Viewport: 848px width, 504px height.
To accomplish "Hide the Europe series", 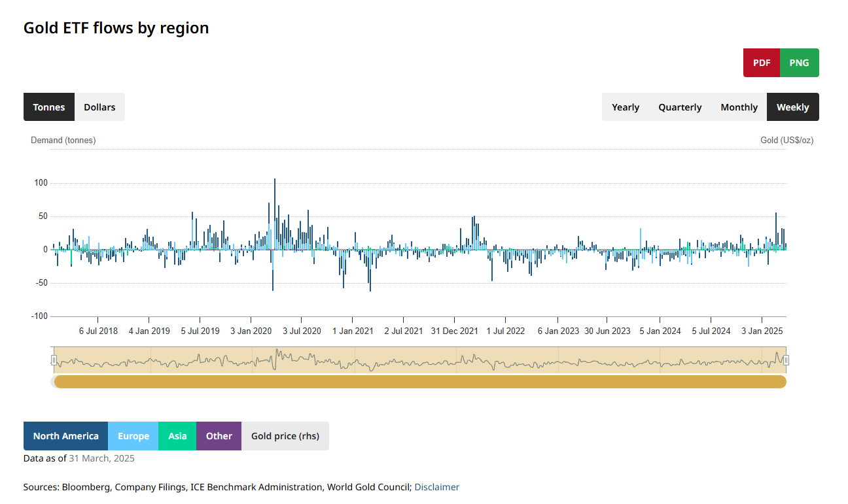I will (133, 436).
